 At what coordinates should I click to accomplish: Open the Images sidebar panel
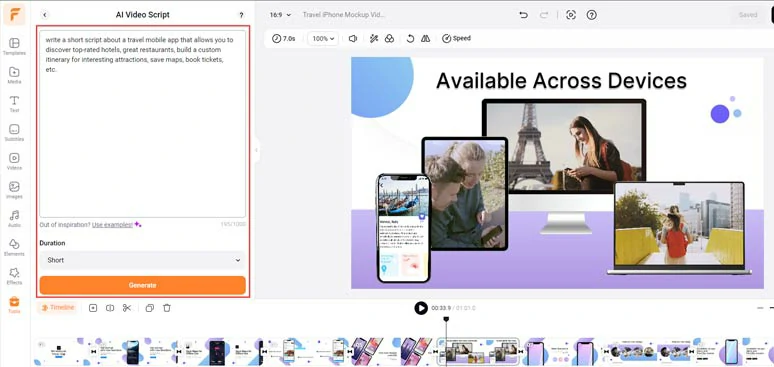(x=14, y=190)
